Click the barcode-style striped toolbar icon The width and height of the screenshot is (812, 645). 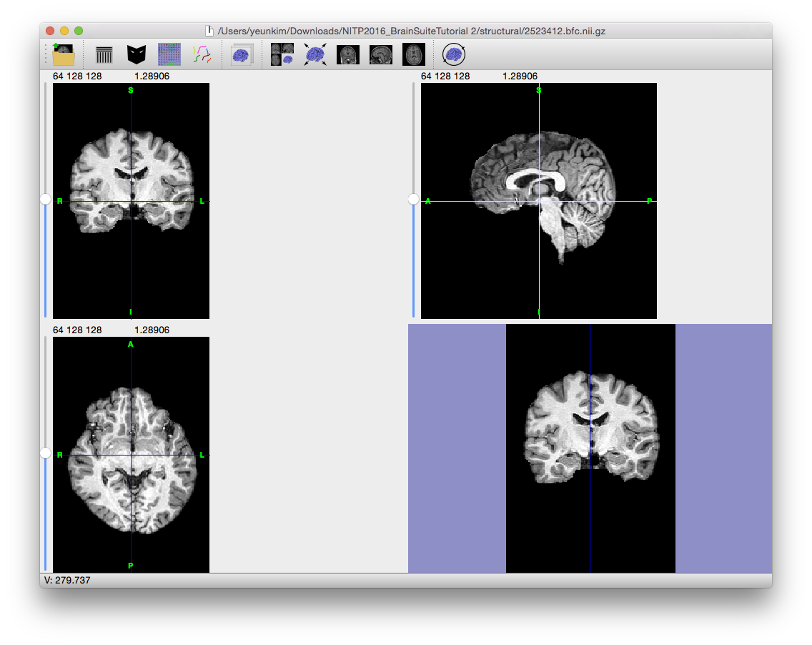(x=104, y=54)
